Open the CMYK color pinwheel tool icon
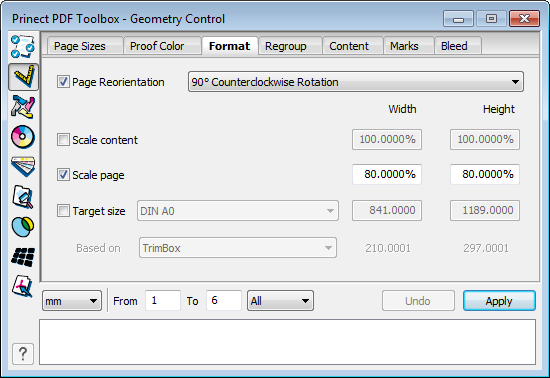The width and height of the screenshot is (550, 378). pos(23,106)
